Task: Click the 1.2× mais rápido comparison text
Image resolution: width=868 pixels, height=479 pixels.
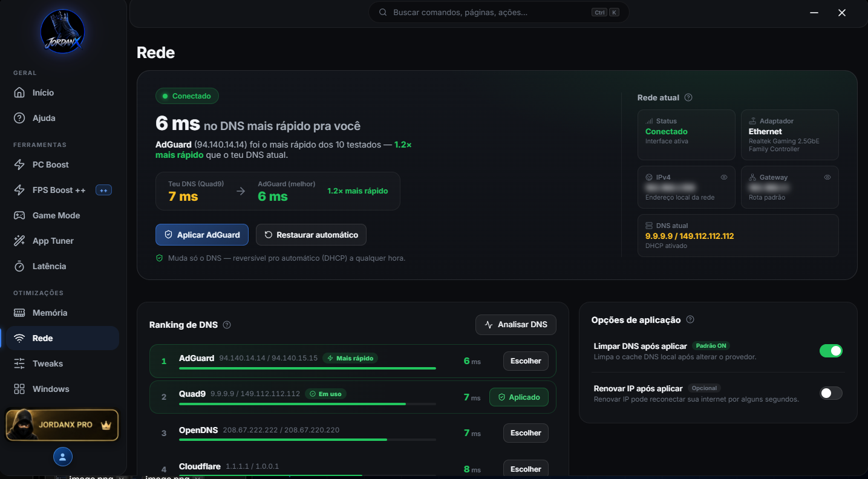Action: click(x=357, y=191)
